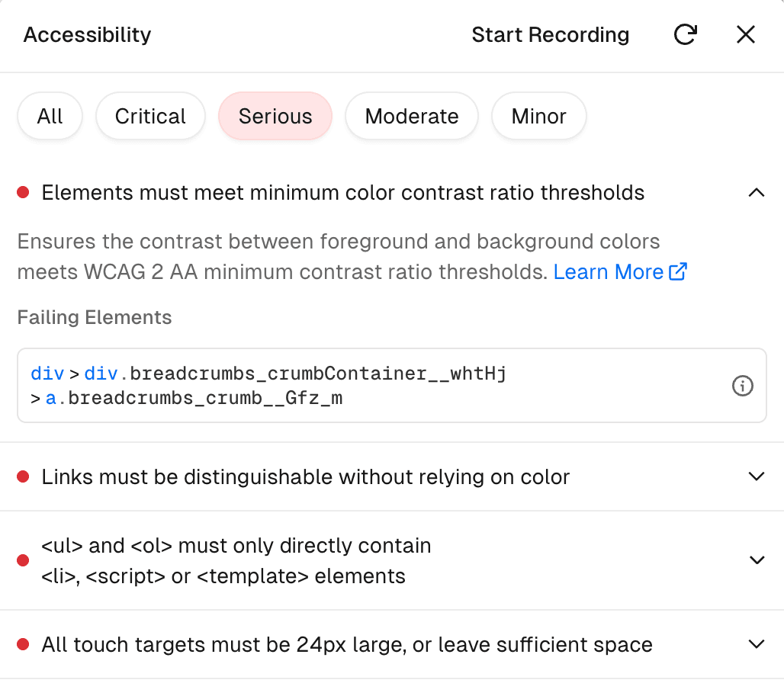Click the red severity dot beside the contrast issue
Viewport: 784px width, 680px height.
(22, 192)
